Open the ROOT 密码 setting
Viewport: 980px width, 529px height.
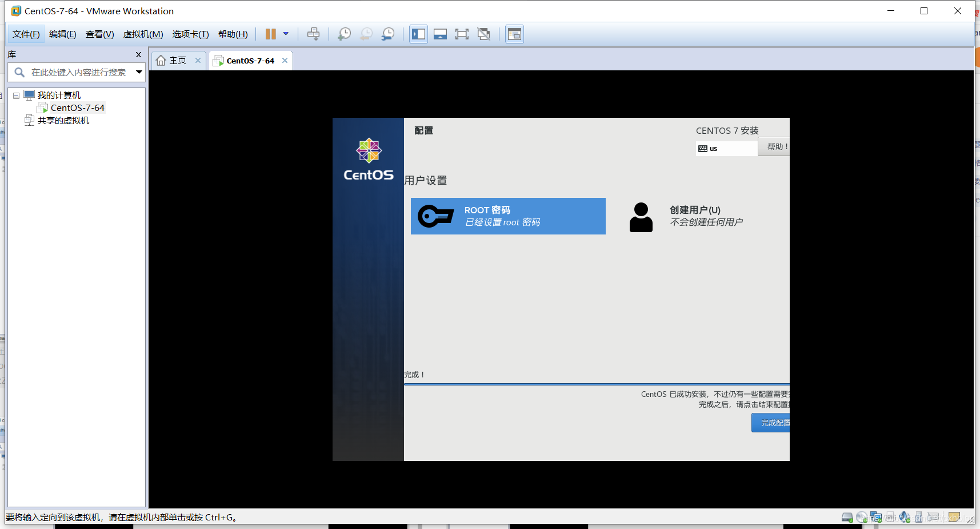[x=508, y=216]
